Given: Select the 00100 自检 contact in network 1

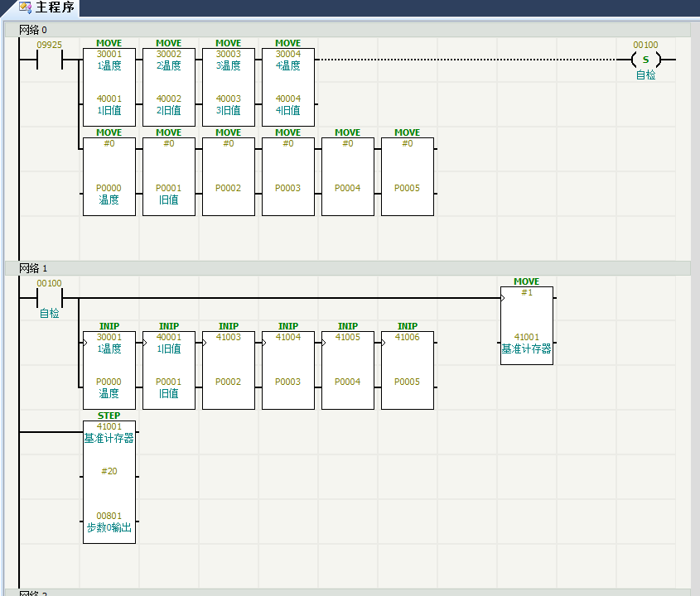Looking at the screenshot, I should pos(49,297).
